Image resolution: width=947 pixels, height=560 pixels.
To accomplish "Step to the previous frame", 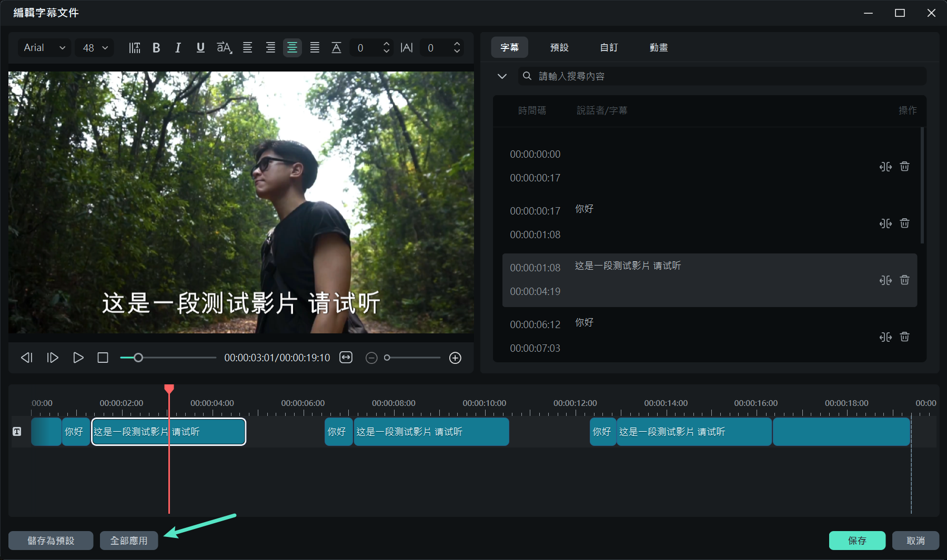I will pos(27,358).
